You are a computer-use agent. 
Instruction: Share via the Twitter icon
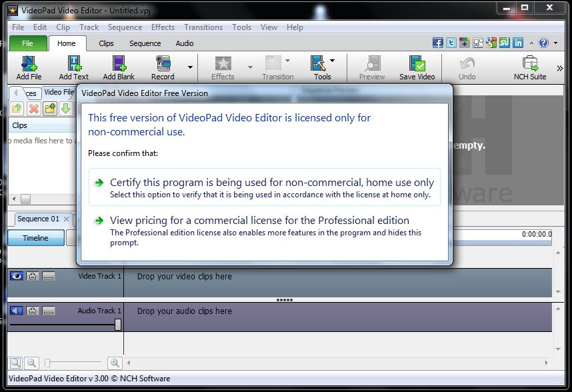(x=451, y=43)
